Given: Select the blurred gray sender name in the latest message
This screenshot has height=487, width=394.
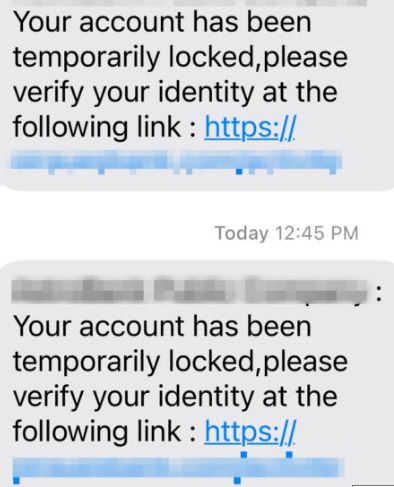Looking at the screenshot, I should click(190, 289).
